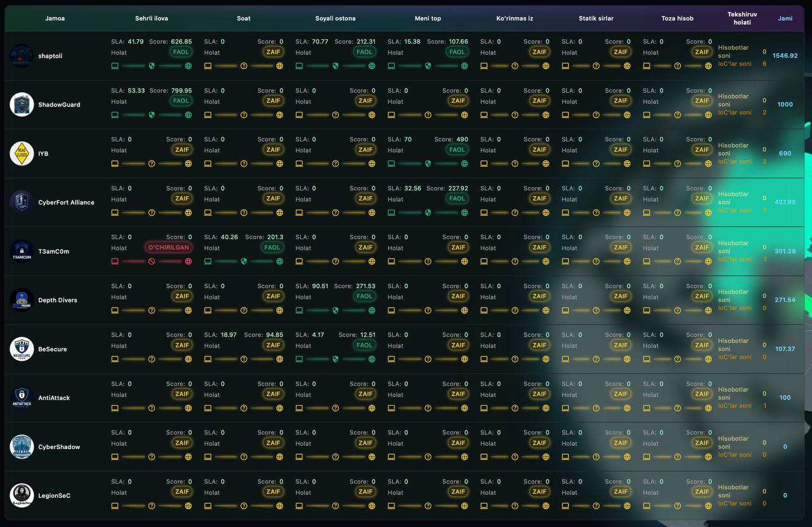812x527 pixels.
Task: Open the Ko'rinmas iz column header
Action: click(515, 18)
